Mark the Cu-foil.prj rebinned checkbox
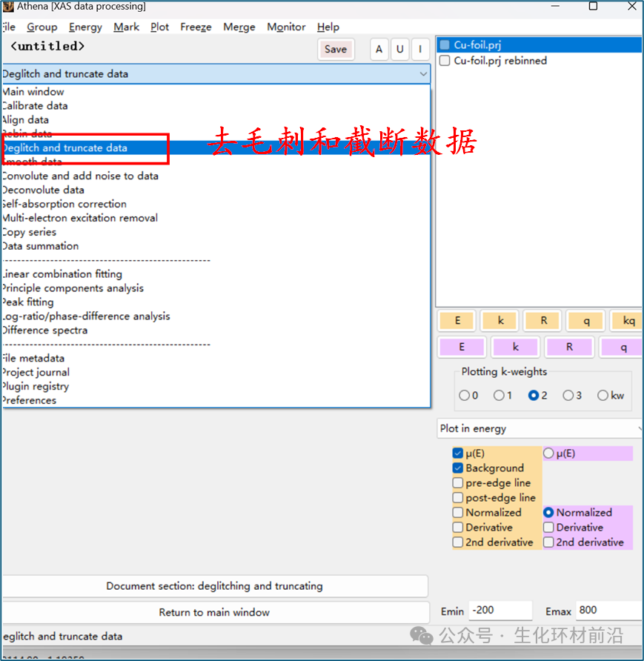The height and width of the screenshot is (661, 644). 444,60
